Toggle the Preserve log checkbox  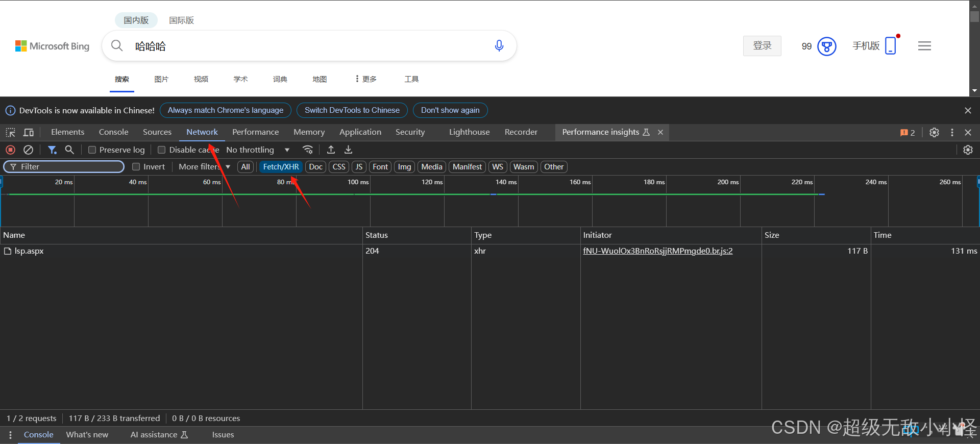coord(92,150)
